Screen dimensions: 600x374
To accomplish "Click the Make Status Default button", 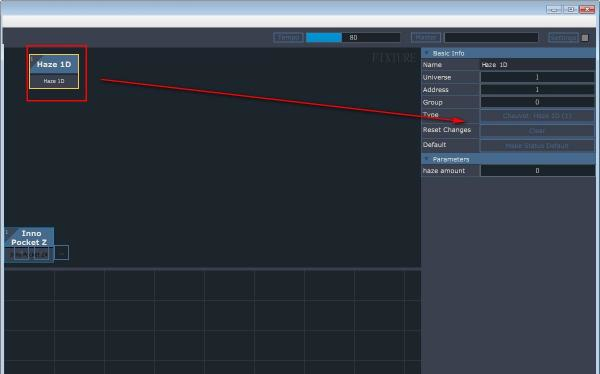I will [537, 146].
